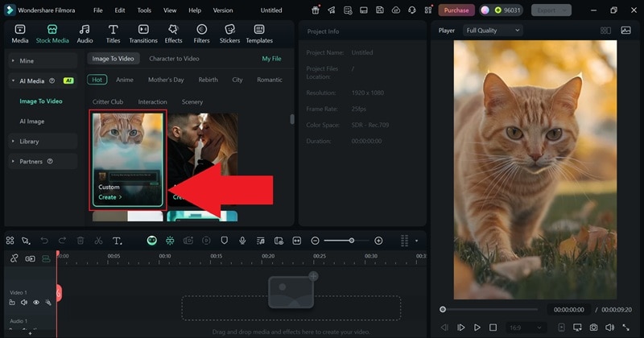Select the Mother's Day category chip
644x338 pixels.
(x=166, y=80)
